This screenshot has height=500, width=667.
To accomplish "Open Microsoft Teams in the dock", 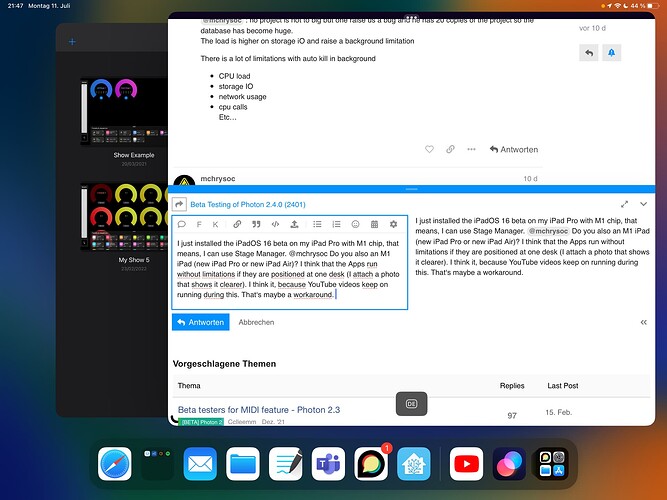I will point(328,463).
